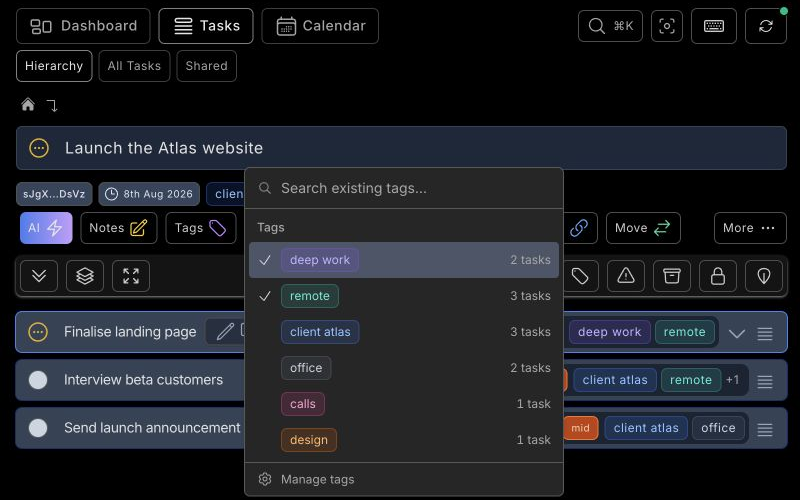Screen dimensions: 800x500
Task: Click office tag on Send launch announcement
Action: pyautogui.click(x=718, y=428)
